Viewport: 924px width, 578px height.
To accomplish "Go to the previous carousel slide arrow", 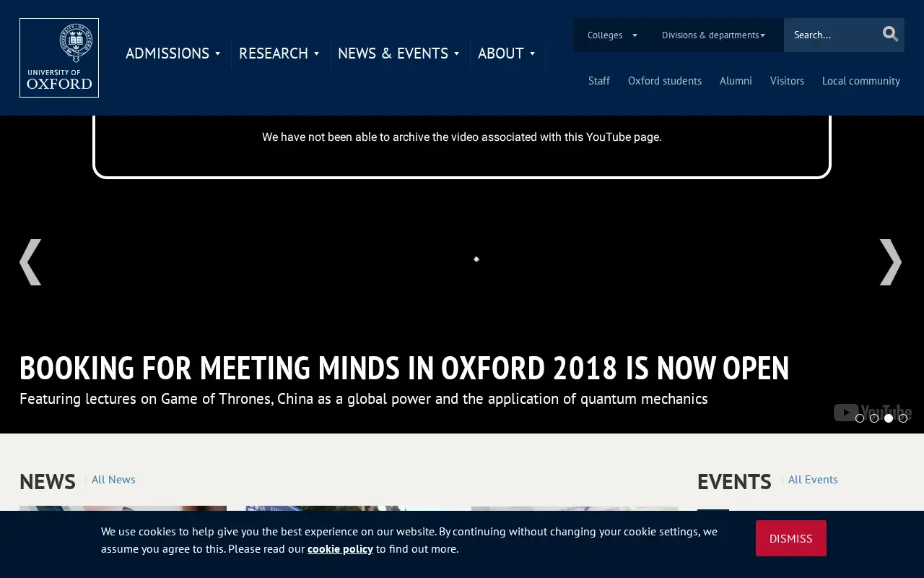I will [x=30, y=262].
